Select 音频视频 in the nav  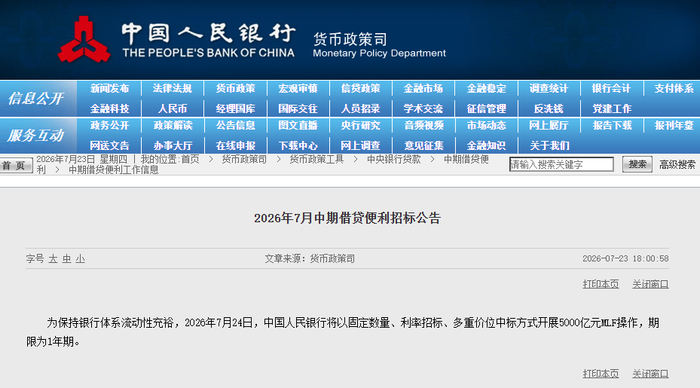click(423, 125)
